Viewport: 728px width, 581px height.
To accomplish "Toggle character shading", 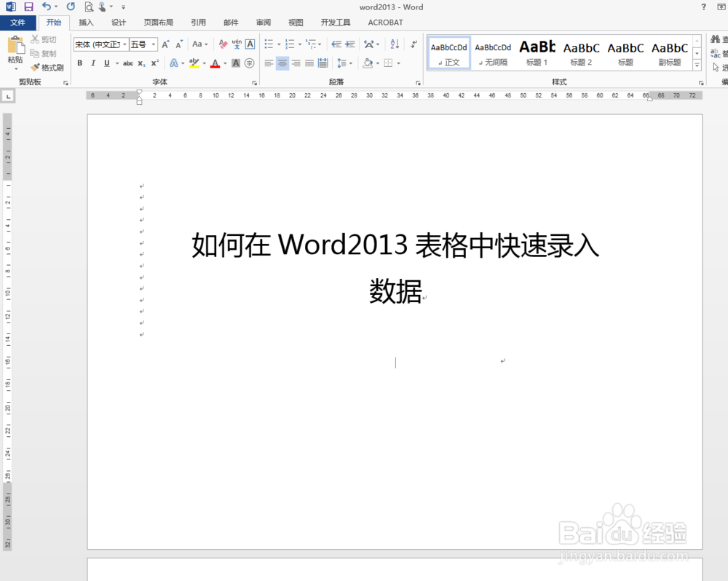I will click(236, 63).
